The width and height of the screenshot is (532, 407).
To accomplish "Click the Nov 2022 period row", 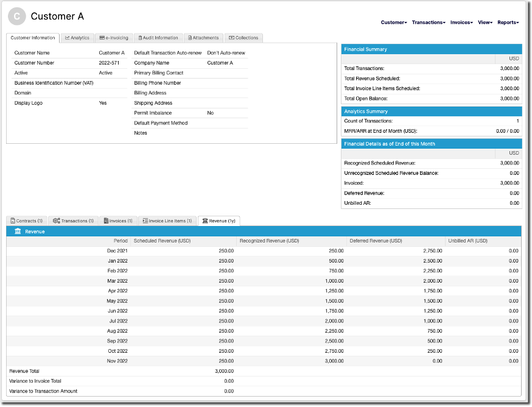I will [x=264, y=361].
